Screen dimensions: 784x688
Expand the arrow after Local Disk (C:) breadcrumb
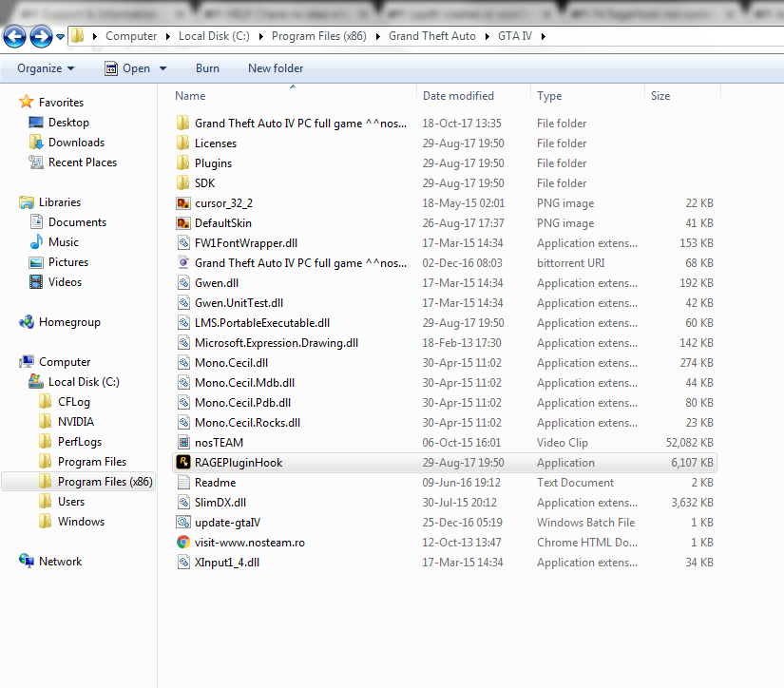pyautogui.click(x=261, y=36)
